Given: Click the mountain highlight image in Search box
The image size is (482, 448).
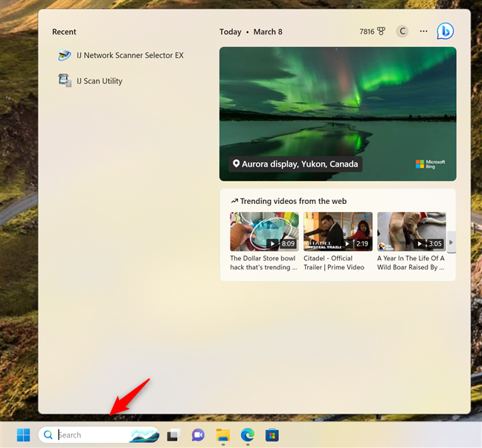Looking at the screenshot, I should [x=144, y=435].
